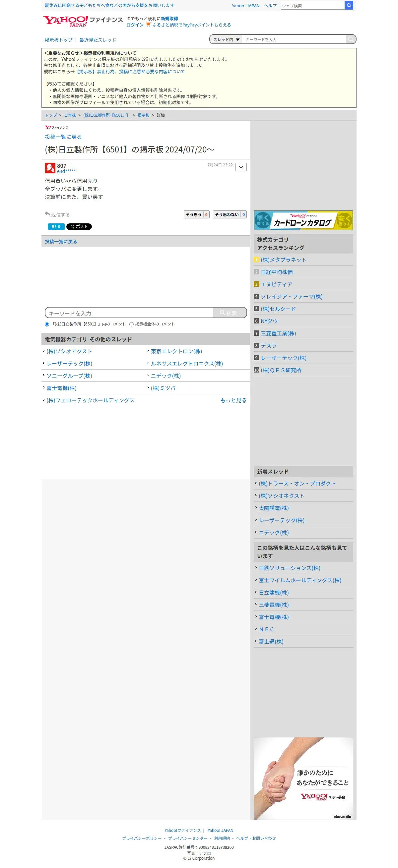Open ranking item テスラ
This screenshot has width=398, height=868.
(268, 346)
